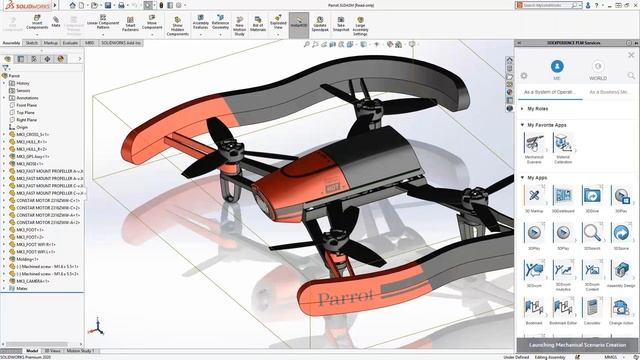
Task: Click the Home icon in quick access toolbar
Action: (73, 5)
